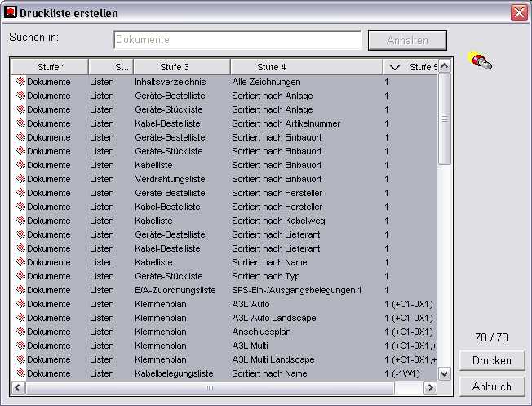Select the Anschlussplan cell
532x406 pixels.
[261, 332]
